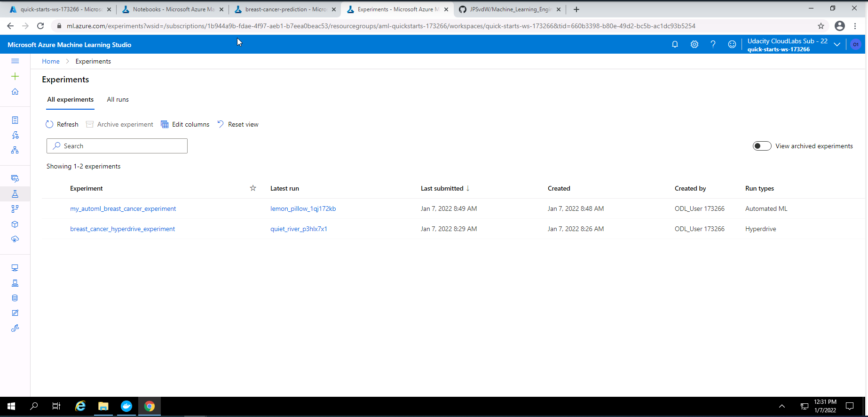This screenshot has width=868, height=417.
Task: Reload the page in Chrome
Action: [40, 26]
